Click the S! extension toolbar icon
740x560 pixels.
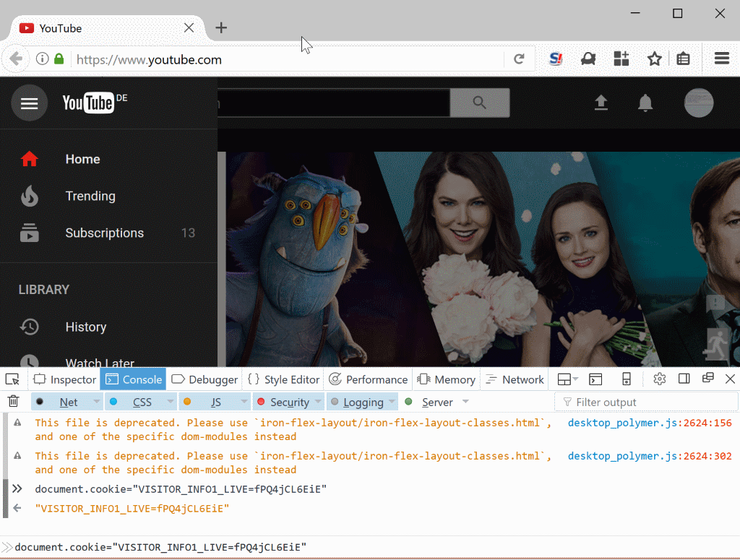[556, 59]
